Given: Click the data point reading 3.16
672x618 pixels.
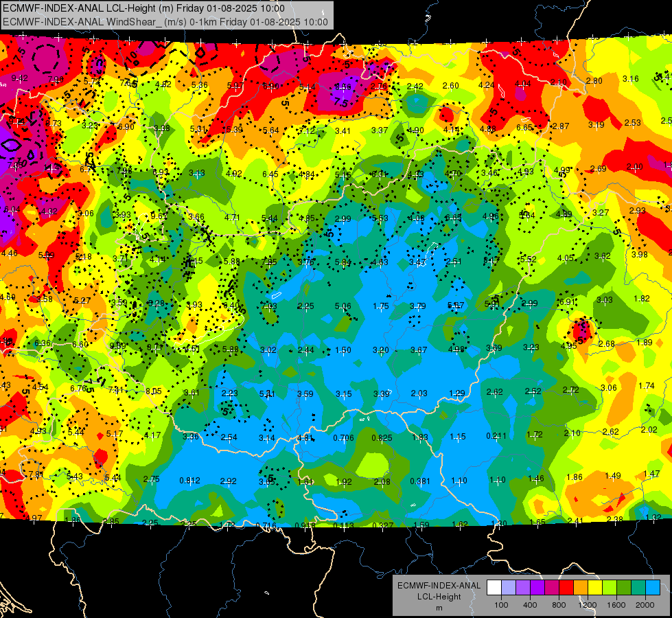Looking at the screenshot, I should (630, 78).
